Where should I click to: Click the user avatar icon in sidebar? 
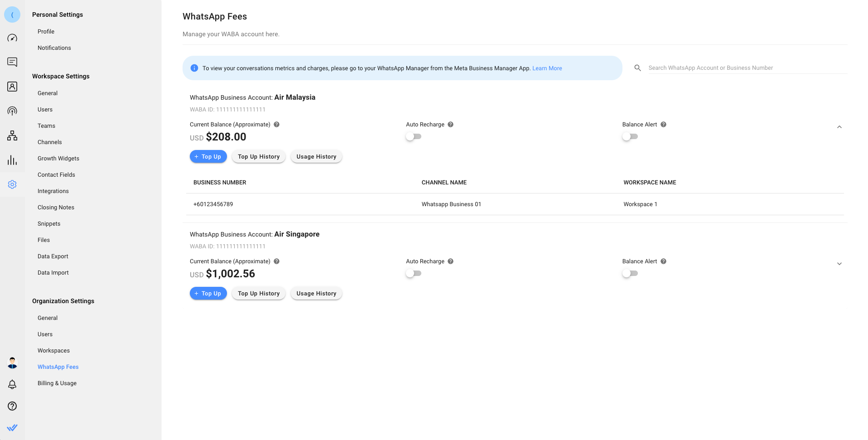click(12, 363)
